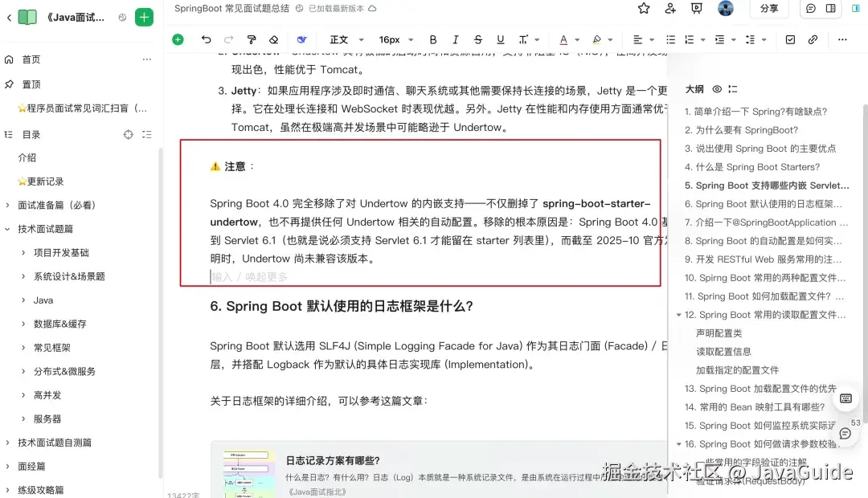Open floating comments button with 53 badge

pyautogui.click(x=845, y=433)
